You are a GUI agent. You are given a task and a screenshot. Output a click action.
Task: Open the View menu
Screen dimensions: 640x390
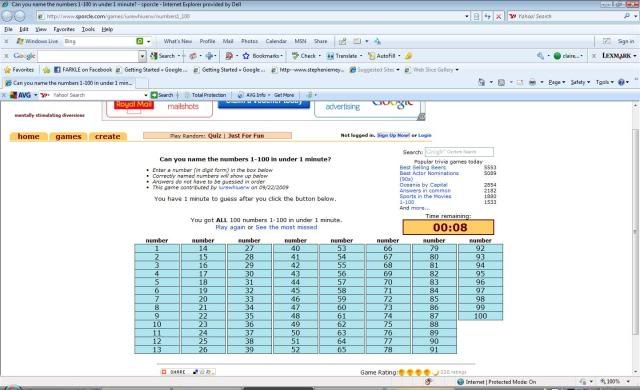tap(41, 29)
